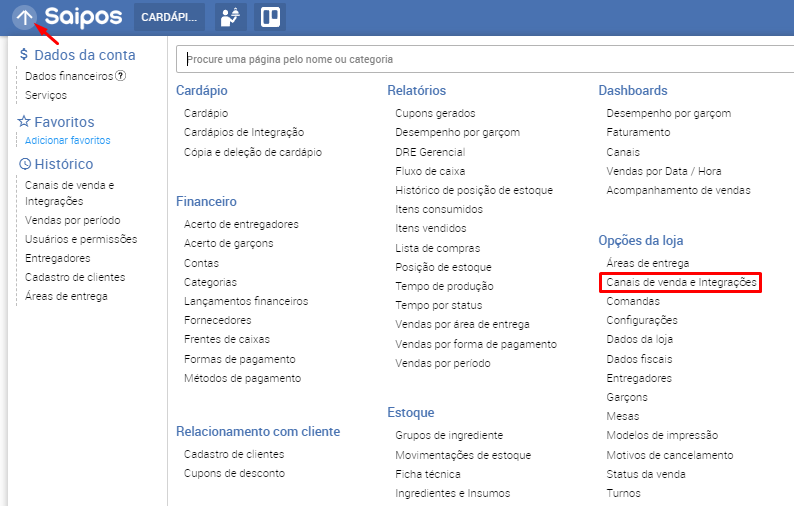Select Adicionar favoritos link

(x=68, y=140)
